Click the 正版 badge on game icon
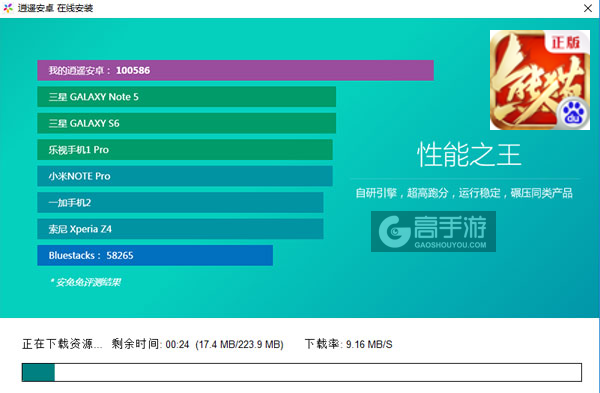The image size is (600, 393). coord(566,42)
